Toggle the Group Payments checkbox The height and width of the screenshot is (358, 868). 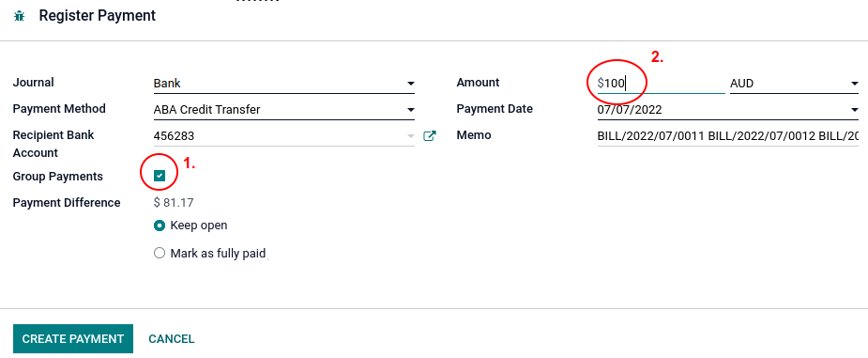[160, 176]
